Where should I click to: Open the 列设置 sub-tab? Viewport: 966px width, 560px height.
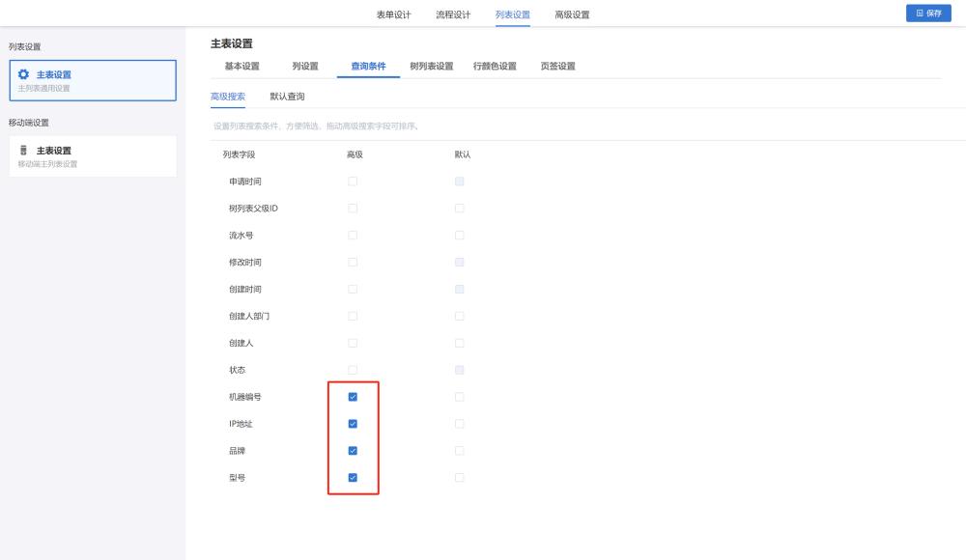coord(305,67)
